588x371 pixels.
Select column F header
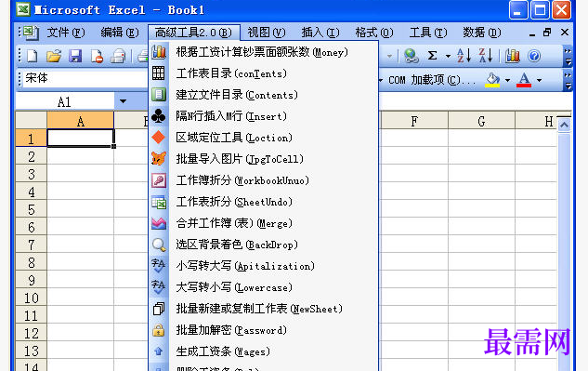tap(414, 121)
